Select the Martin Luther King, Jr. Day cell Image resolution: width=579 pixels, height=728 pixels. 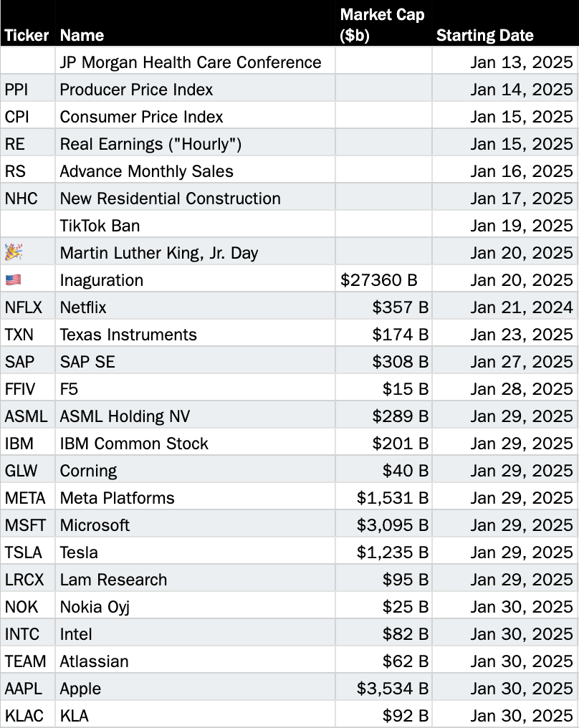159,253
